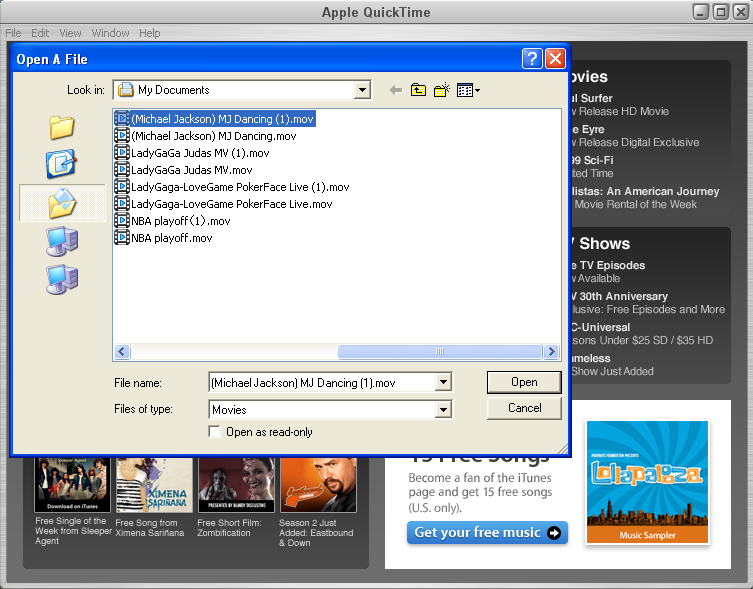Screen dimensions: 753x589
Task: Select file icon of (Michael Jackson) MJ Dancing (1).mov
Action: click(x=122, y=119)
